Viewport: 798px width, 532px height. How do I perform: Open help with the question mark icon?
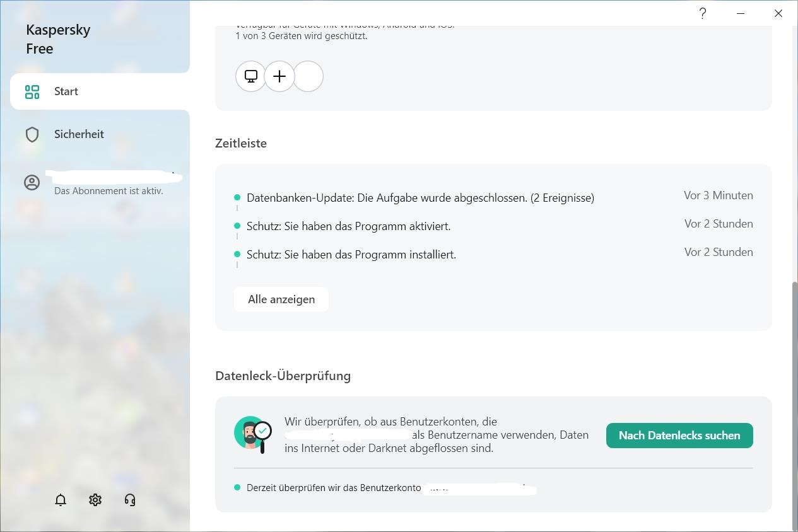pos(703,13)
